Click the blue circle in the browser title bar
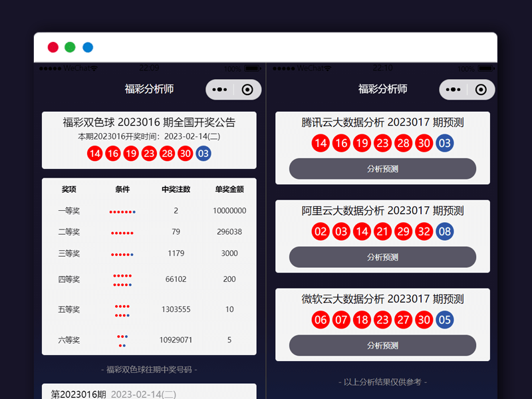The height and width of the screenshot is (399, 532). coord(86,47)
